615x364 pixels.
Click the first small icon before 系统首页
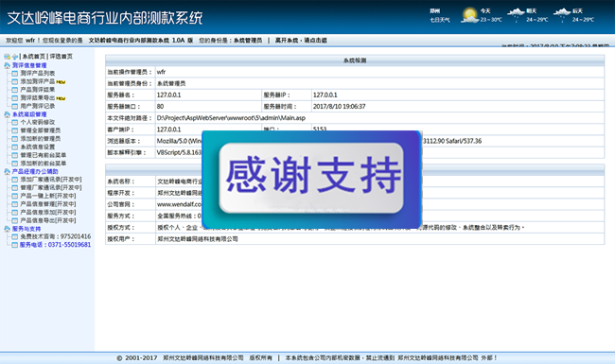[7, 57]
